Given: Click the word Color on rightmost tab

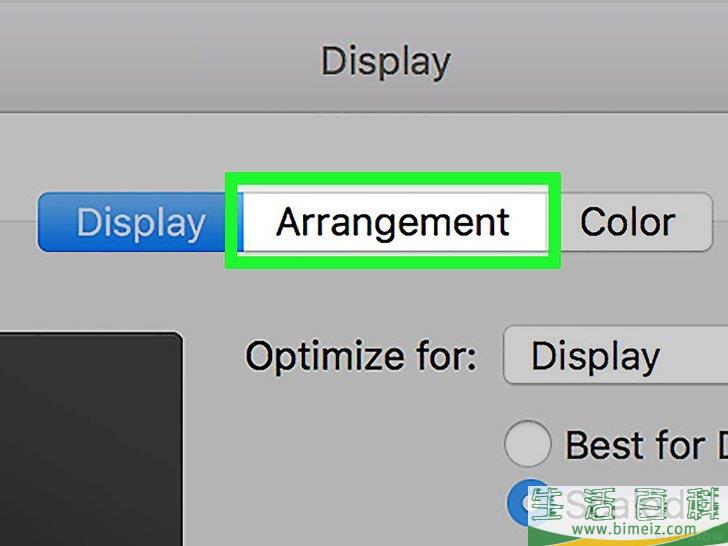Looking at the screenshot, I should [x=627, y=222].
